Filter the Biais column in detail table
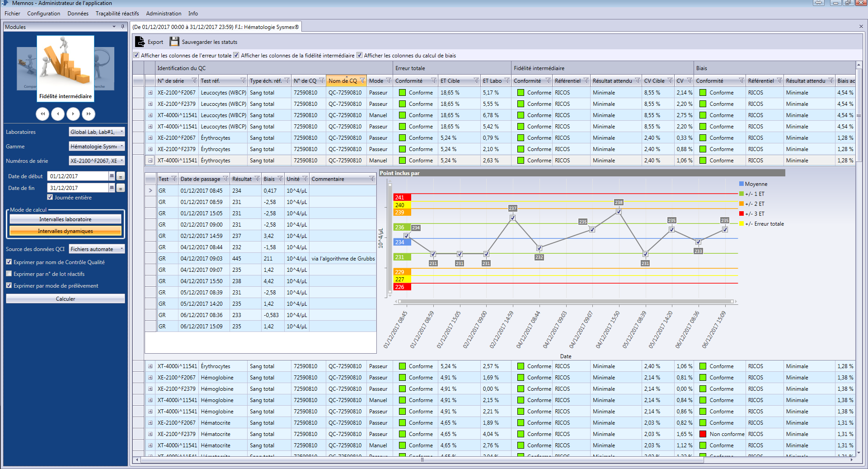Viewport: 868px width, 469px height. (280, 179)
